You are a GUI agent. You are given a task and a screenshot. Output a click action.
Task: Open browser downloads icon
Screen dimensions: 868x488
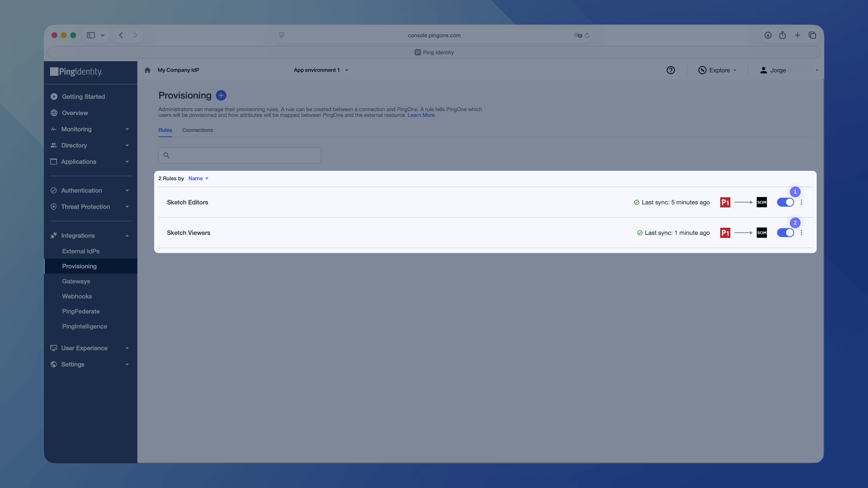[768, 35]
